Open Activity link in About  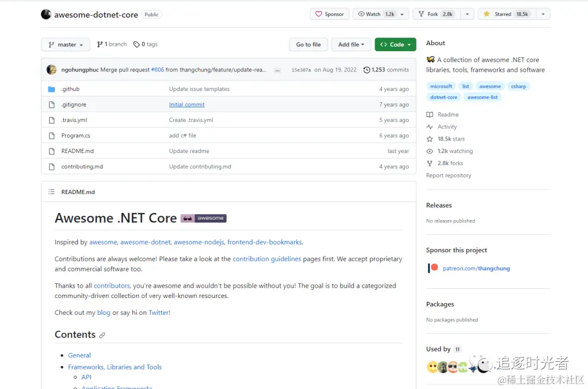tap(442, 127)
